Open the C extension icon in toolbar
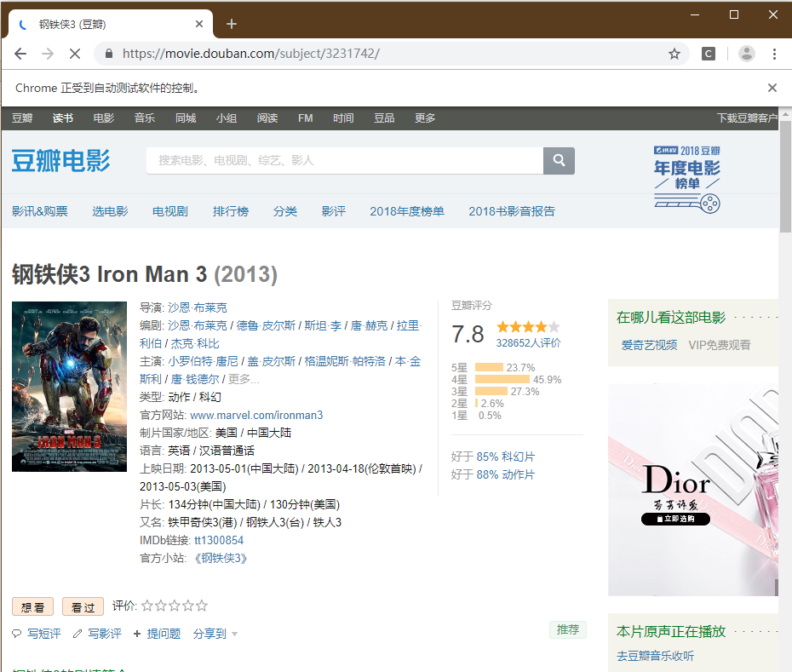Image resolution: width=792 pixels, height=672 pixels. 709,54
